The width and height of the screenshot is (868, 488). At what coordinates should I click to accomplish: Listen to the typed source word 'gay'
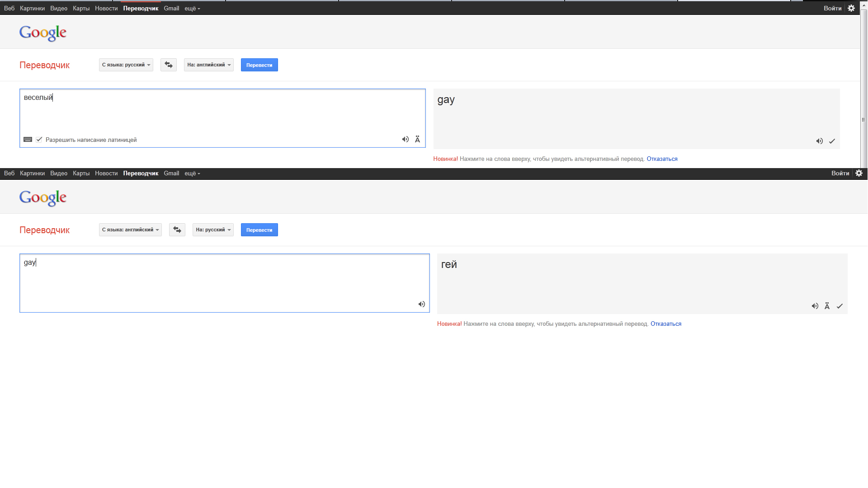point(421,304)
